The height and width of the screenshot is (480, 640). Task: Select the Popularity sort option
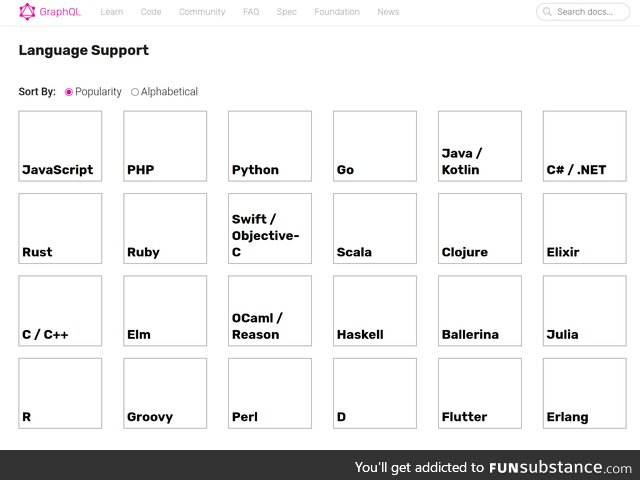click(69, 92)
